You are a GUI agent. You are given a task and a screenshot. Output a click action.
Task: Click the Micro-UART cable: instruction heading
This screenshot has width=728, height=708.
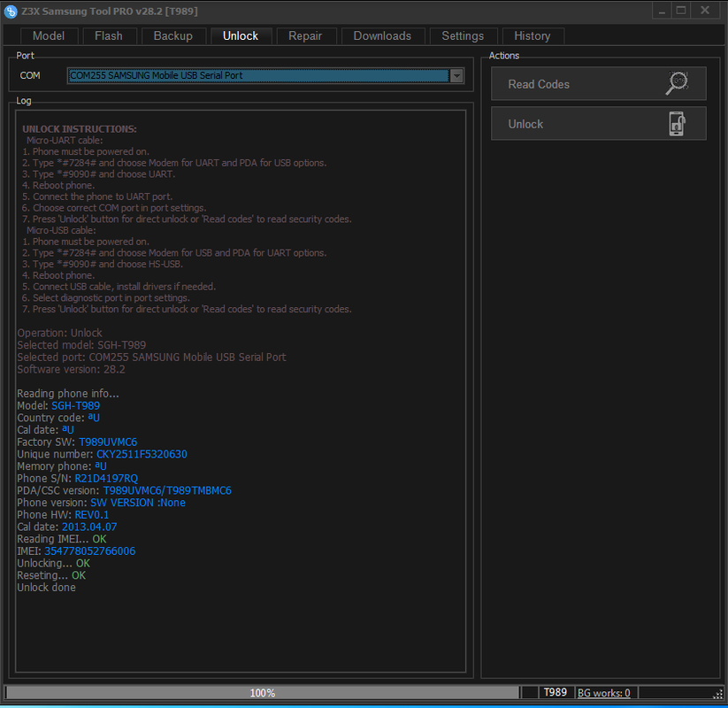65,141
